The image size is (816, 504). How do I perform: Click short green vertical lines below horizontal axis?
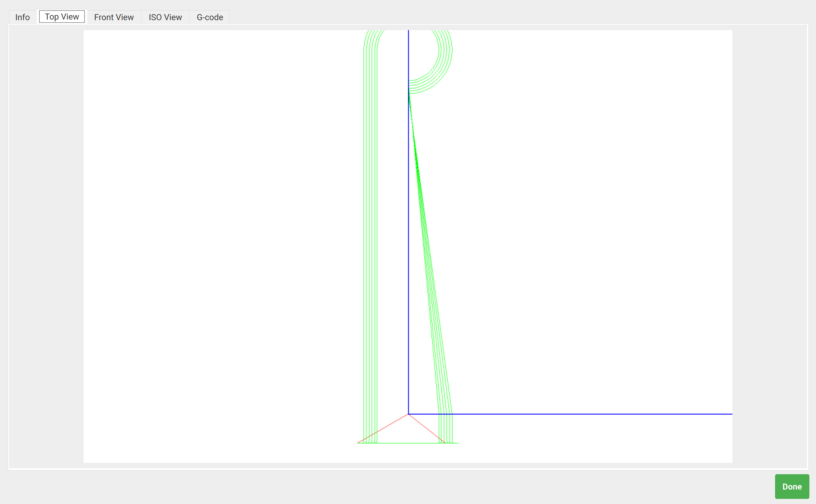[446, 429]
